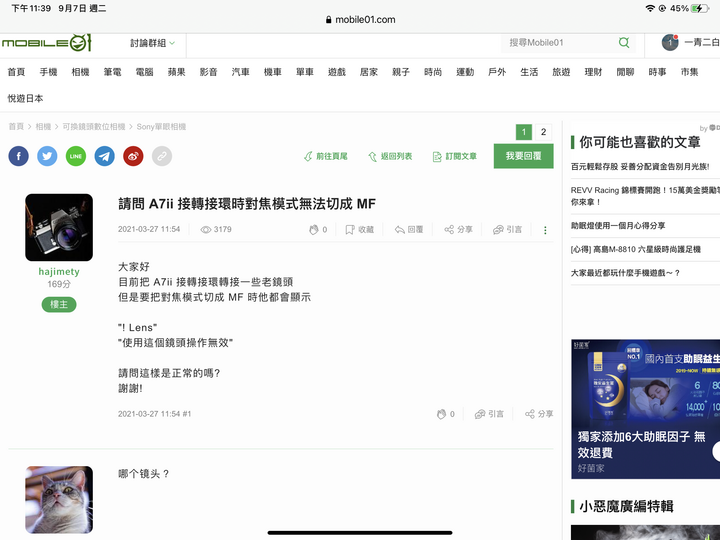Share the thread via Telegram
This screenshot has height=540, width=720.
[105, 156]
